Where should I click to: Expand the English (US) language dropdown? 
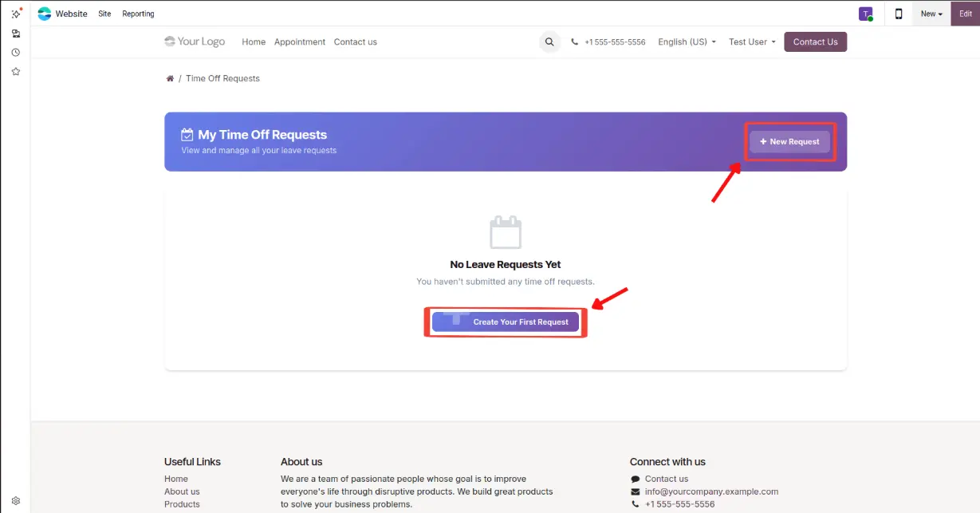click(687, 42)
